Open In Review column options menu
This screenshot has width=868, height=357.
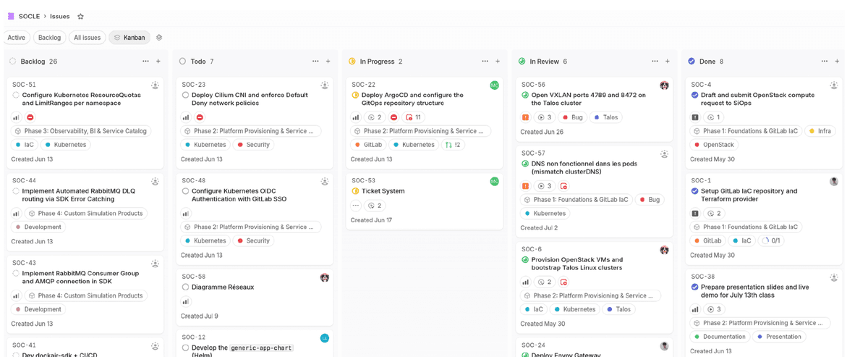click(655, 62)
